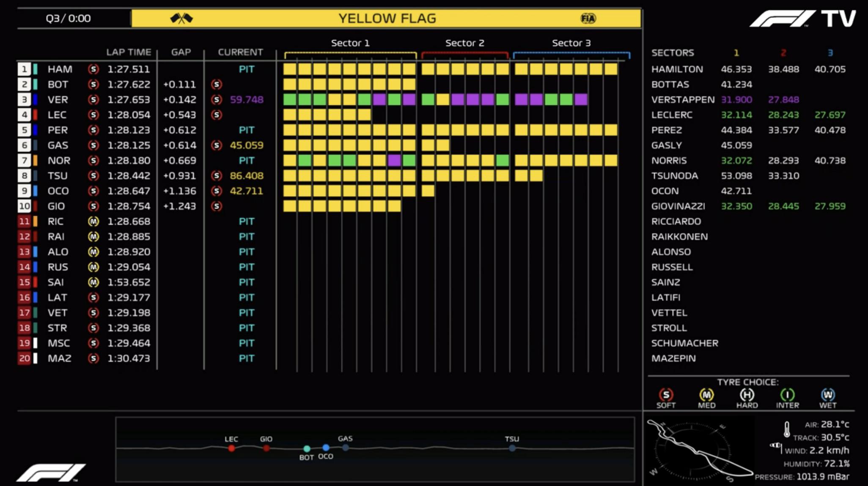Click the GAP column header

(181, 52)
